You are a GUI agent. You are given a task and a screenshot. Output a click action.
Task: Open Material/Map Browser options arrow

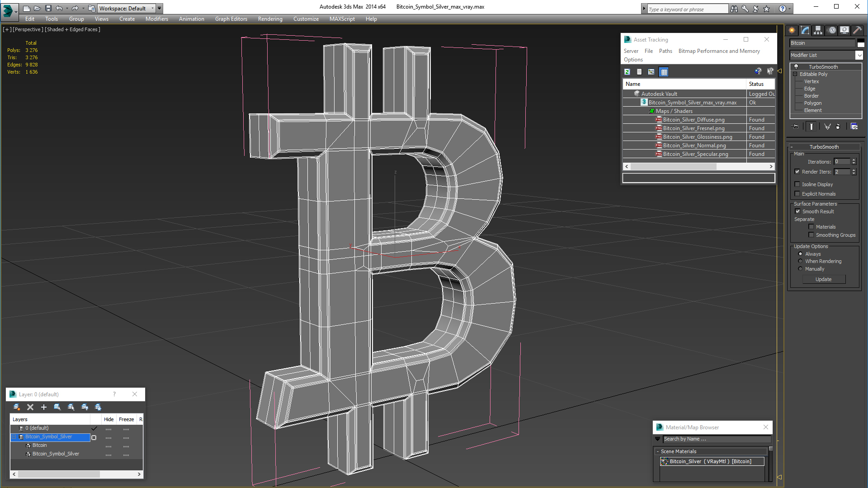click(657, 439)
